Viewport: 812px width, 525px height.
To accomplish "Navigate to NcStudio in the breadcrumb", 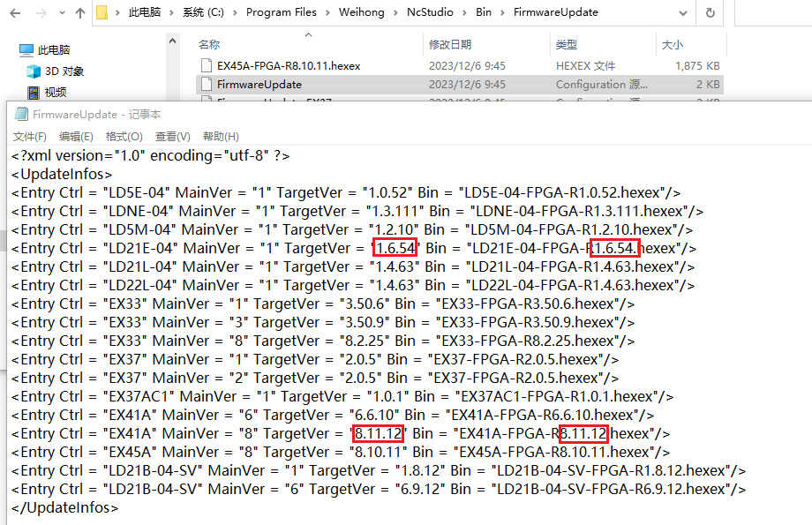I will 430,12.
